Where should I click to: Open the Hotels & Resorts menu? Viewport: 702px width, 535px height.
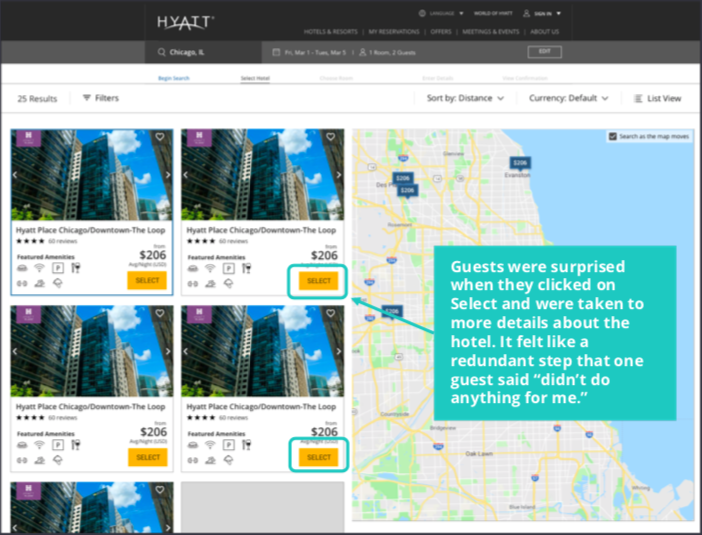point(330,32)
